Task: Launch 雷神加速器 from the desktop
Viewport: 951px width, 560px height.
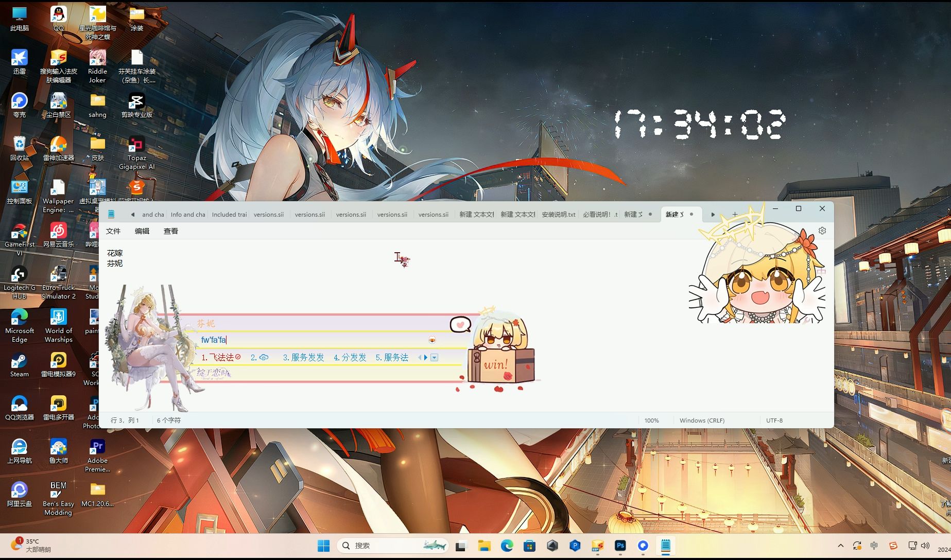Action: pos(58,148)
